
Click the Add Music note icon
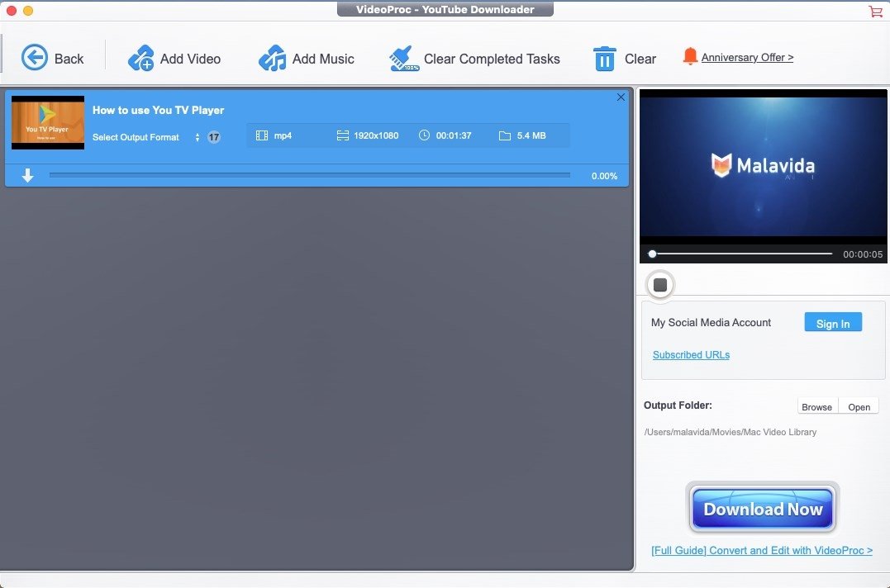[273, 58]
